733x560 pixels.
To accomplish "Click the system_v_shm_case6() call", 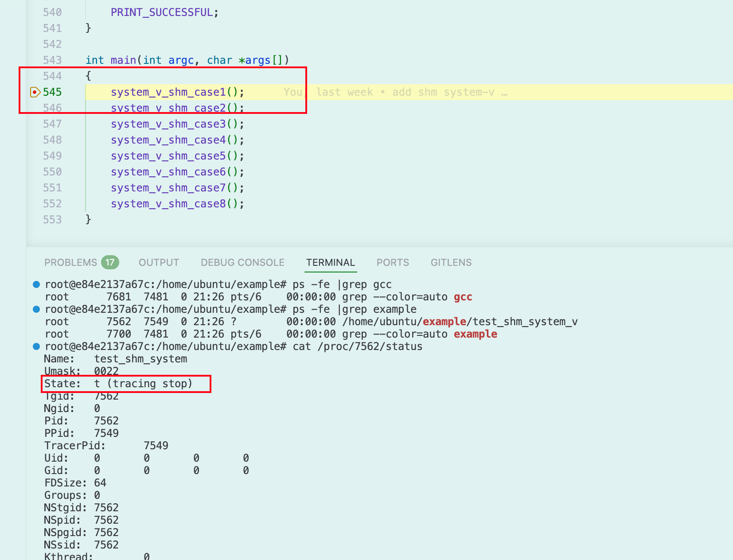I will [177, 172].
